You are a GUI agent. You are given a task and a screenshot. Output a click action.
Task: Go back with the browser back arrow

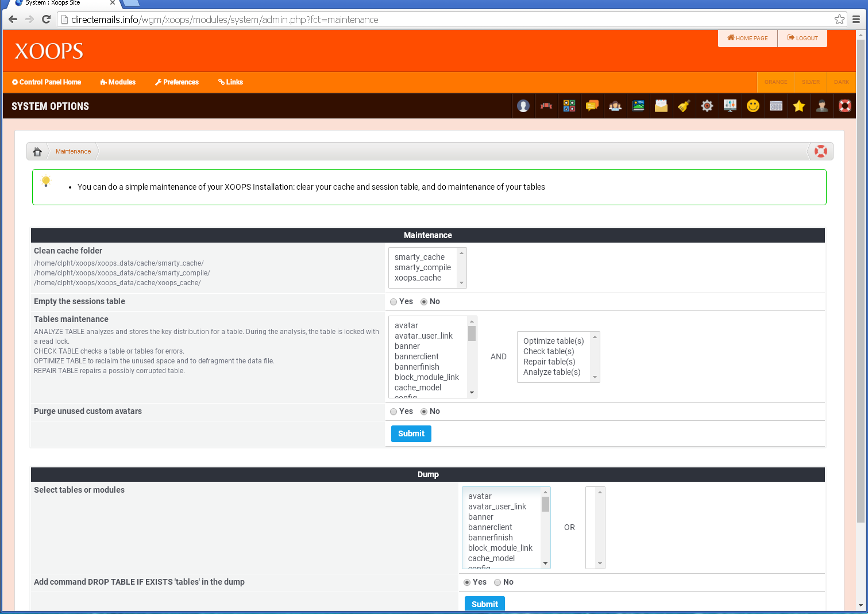click(13, 20)
